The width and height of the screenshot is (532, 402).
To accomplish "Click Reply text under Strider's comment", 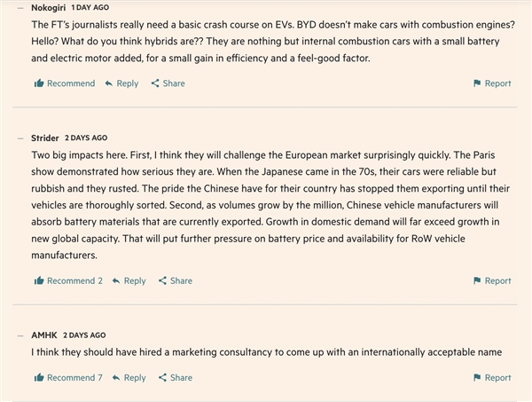I will tap(135, 281).
